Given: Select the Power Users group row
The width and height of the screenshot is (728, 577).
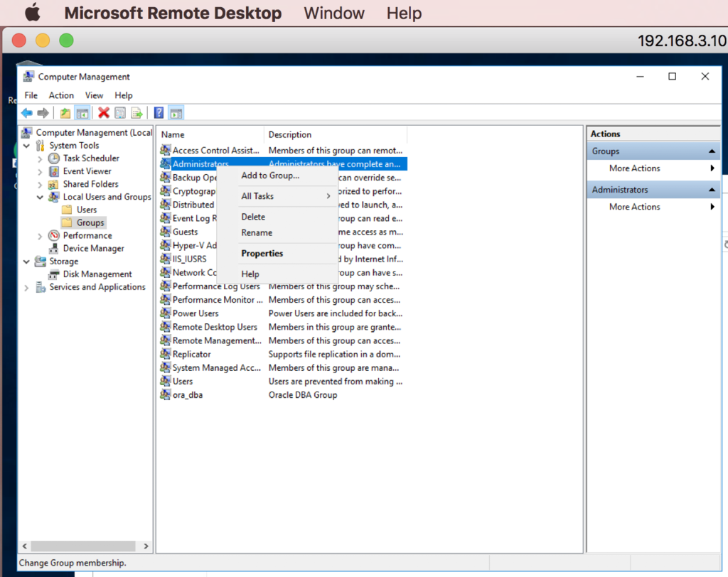Looking at the screenshot, I should pos(282,313).
